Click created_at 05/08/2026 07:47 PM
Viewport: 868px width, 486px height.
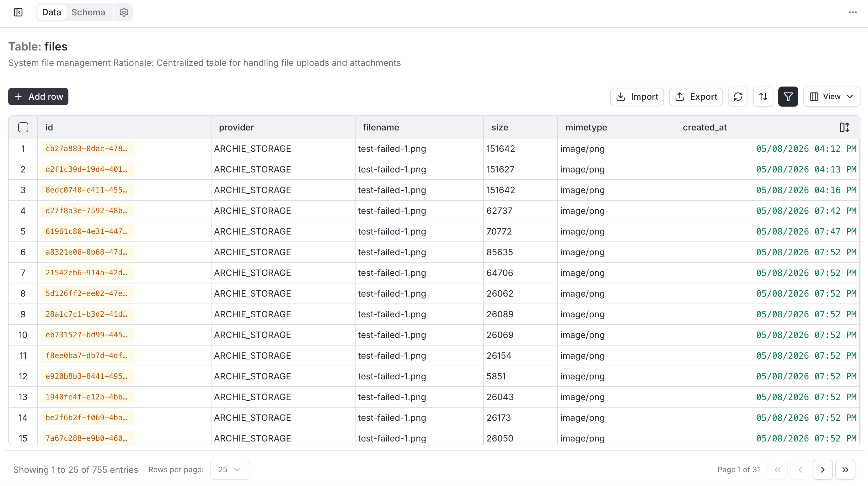pyautogui.click(x=806, y=232)
